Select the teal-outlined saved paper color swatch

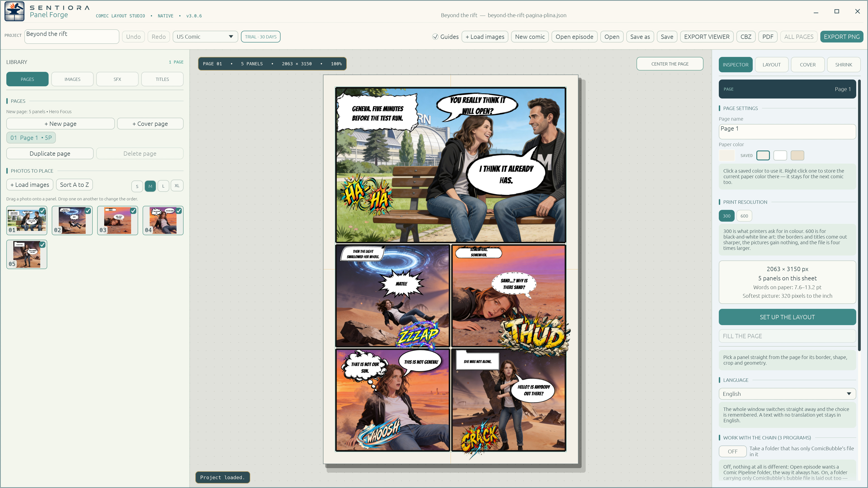[763, 155]
